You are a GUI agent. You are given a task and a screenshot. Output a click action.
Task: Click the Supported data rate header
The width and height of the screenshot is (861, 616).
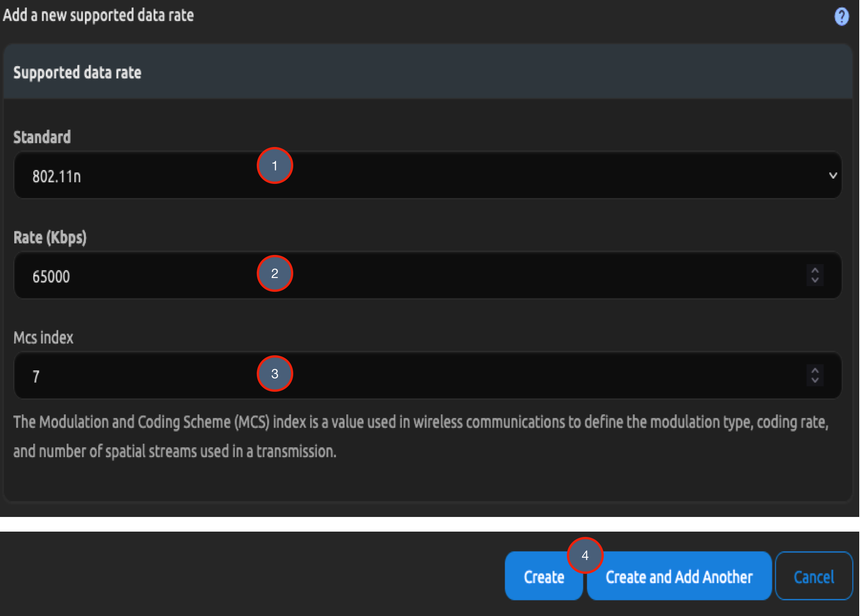[x=78, y=72]
